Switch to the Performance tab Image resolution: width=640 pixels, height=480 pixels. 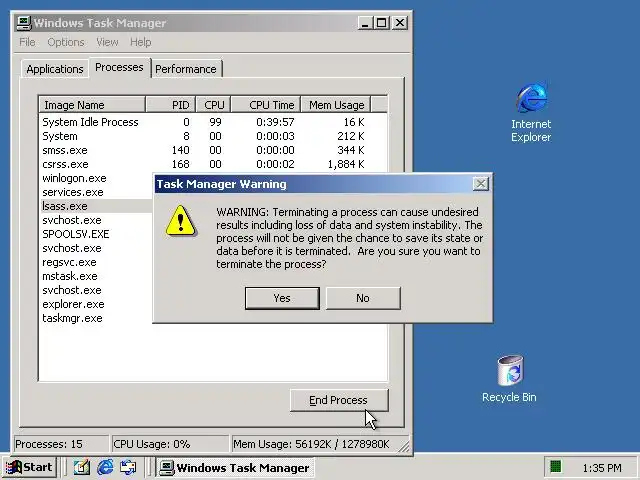click(x=186, y=69)
